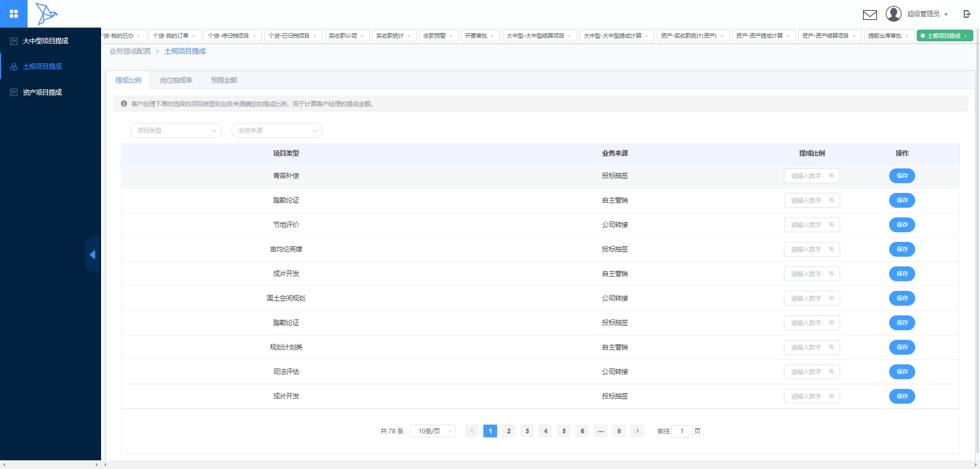Save the 青苗补偿 row

click(x=902, y=176)
